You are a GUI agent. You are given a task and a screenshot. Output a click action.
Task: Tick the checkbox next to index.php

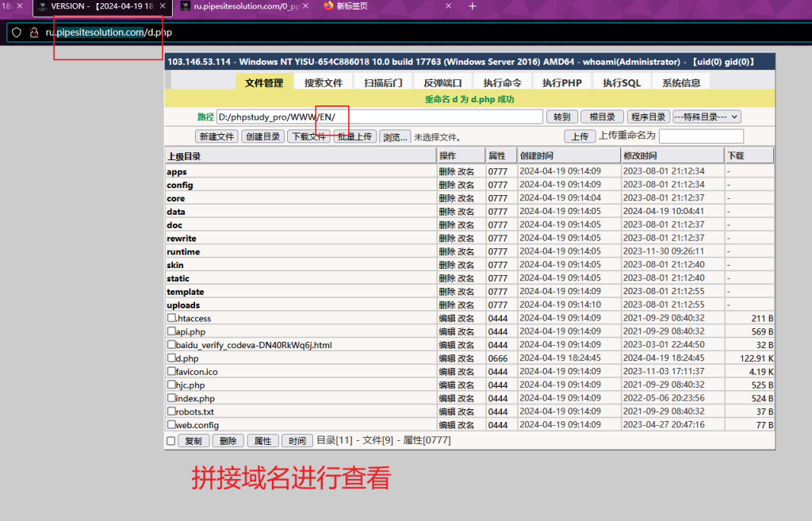click(x=171, y=398)
